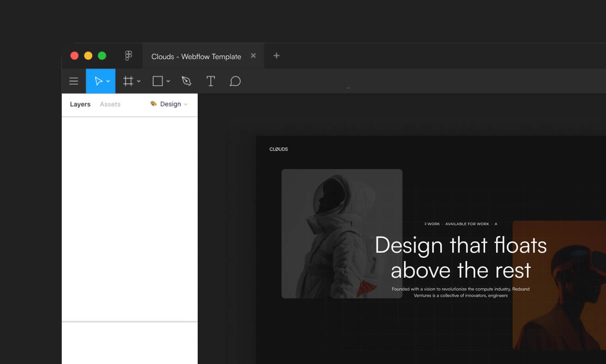This screenshot has height=364, width=606.
Task: Select the Frame tool
Action: pyautogui.click(x=128, y=81)
